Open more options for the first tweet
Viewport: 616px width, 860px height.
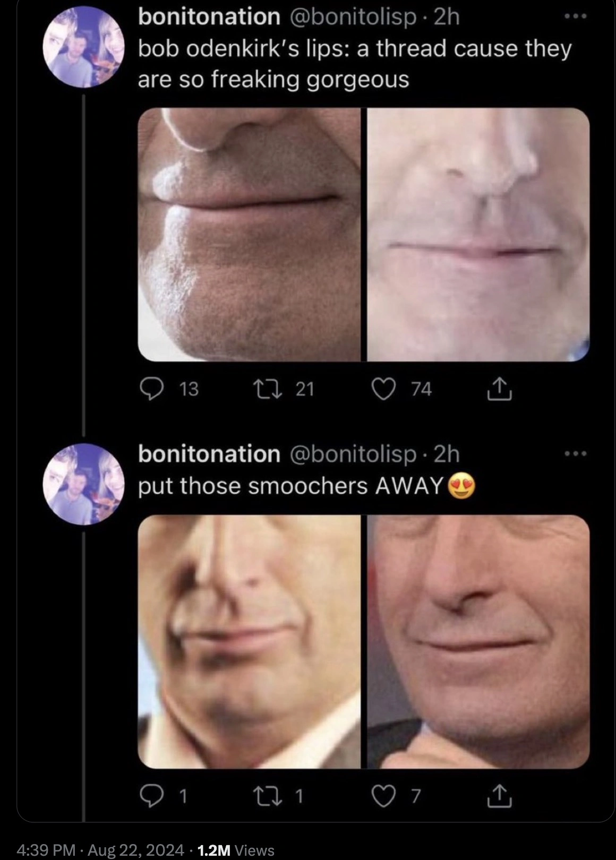coord(576,16)
